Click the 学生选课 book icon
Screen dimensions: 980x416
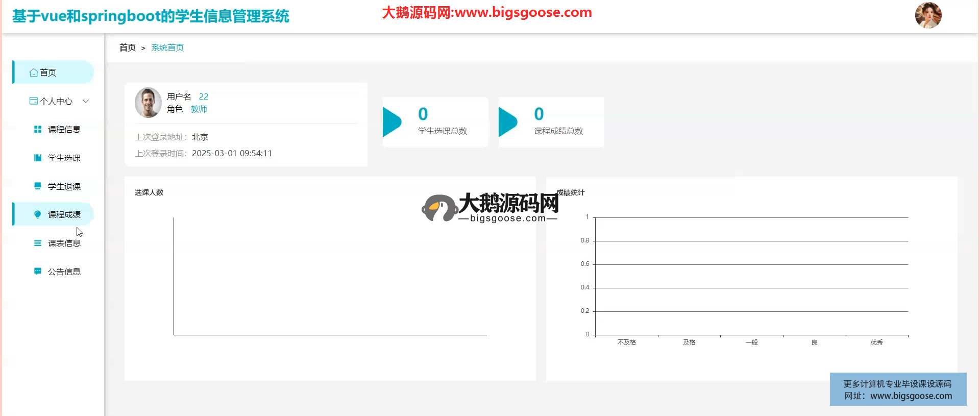point(38,158)
